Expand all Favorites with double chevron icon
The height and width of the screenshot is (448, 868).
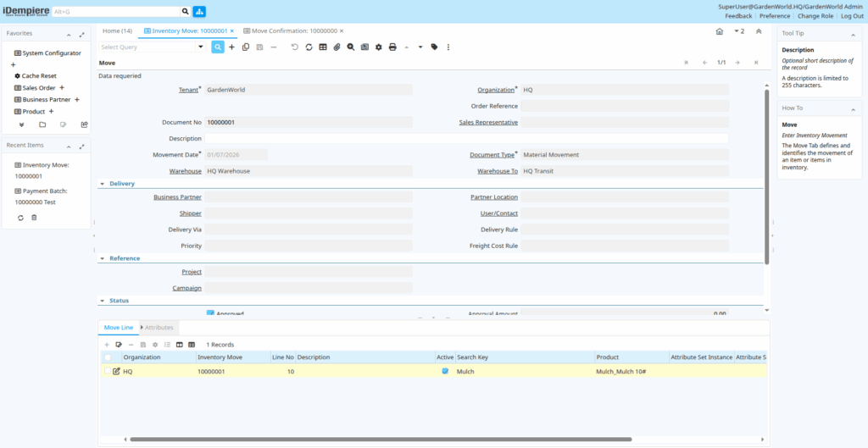point(21,124)
